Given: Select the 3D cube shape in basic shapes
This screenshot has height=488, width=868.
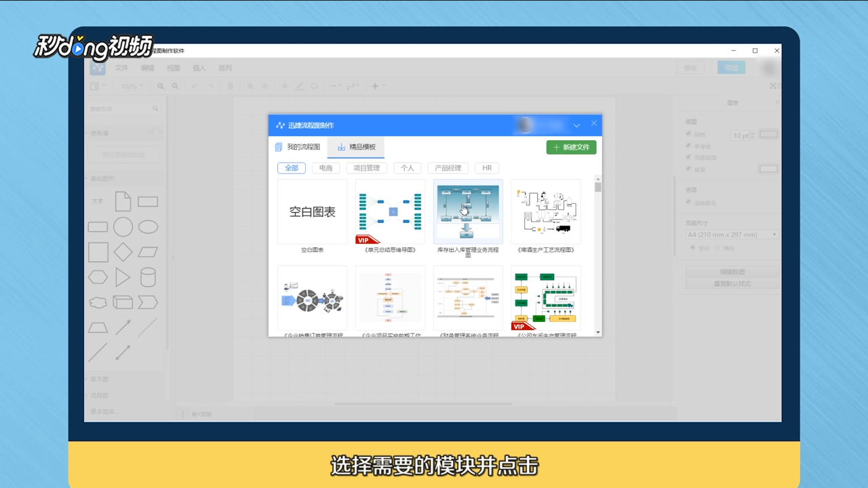Looking at the screenshot, I should pos(123,302).
